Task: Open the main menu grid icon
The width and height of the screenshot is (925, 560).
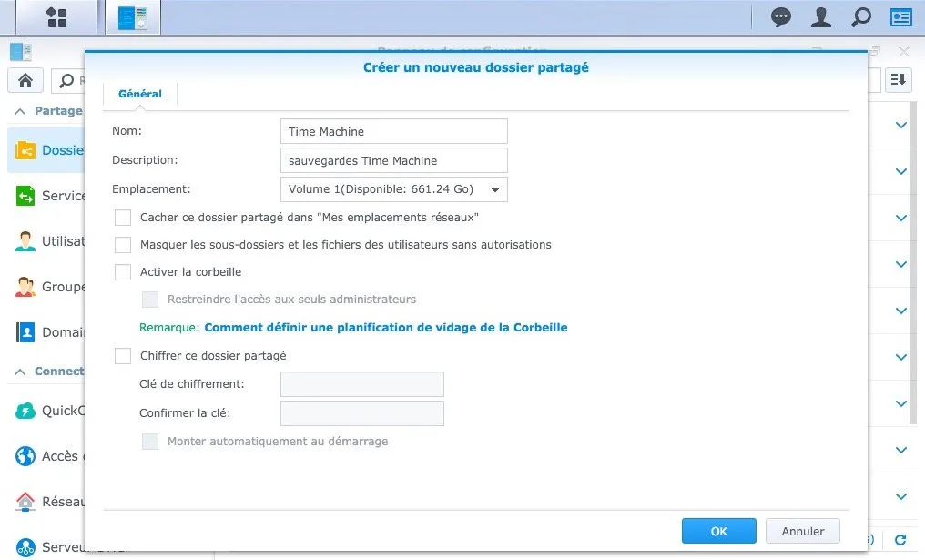Action: point(56,17)
